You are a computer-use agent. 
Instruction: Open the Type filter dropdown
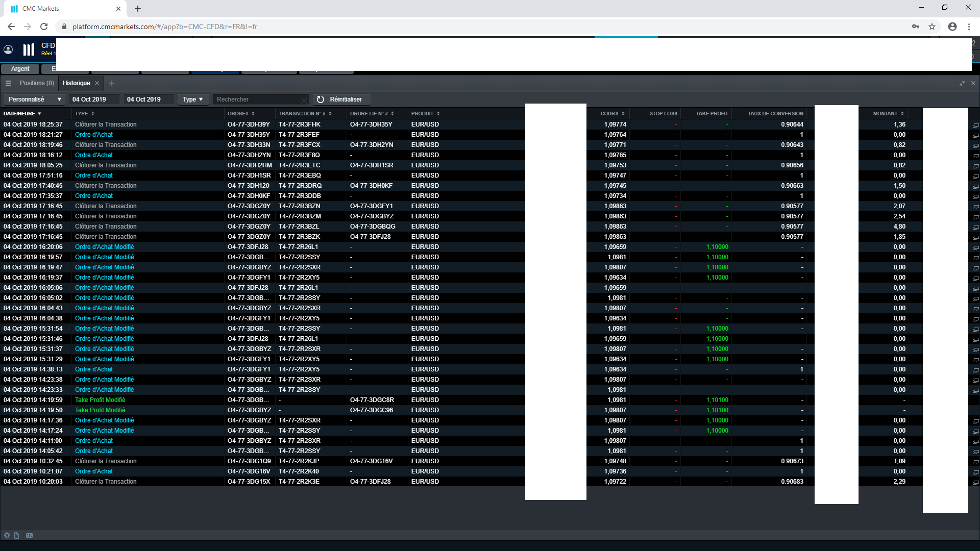[x=193, y=99]
